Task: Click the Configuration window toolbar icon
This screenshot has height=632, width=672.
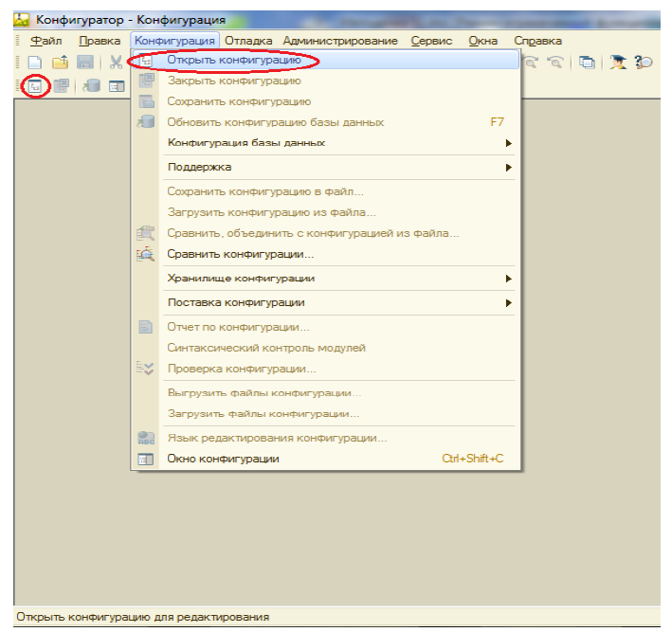Action: click(x=117, y=86)
